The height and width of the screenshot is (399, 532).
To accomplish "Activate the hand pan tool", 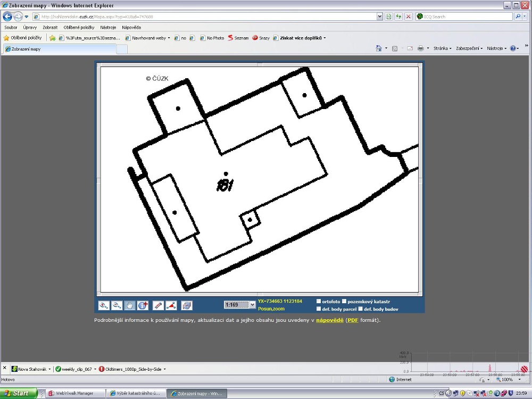I will point(130,305).
